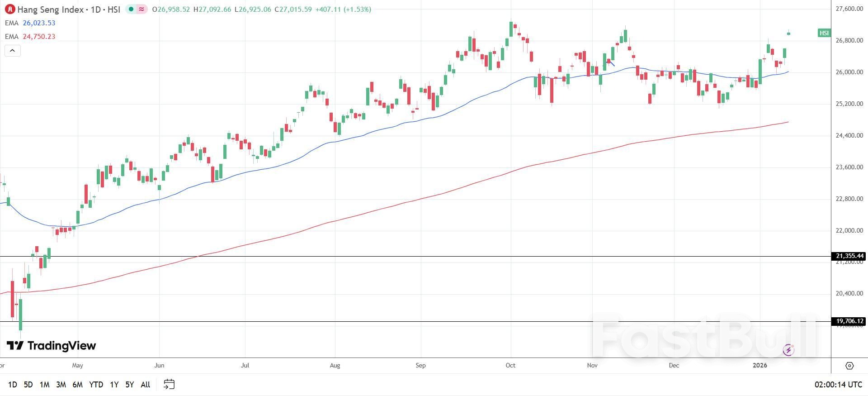Open the go to date calendar
The width and height of the screenshot is (868, 396).
(x=169, y=384)
